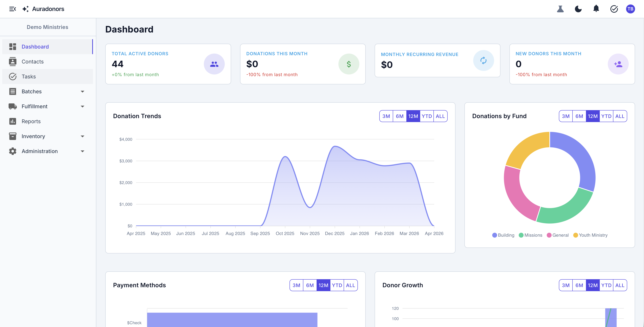
Task: Open the experiments flask icon in top bar
Action: tap(560, 9)
